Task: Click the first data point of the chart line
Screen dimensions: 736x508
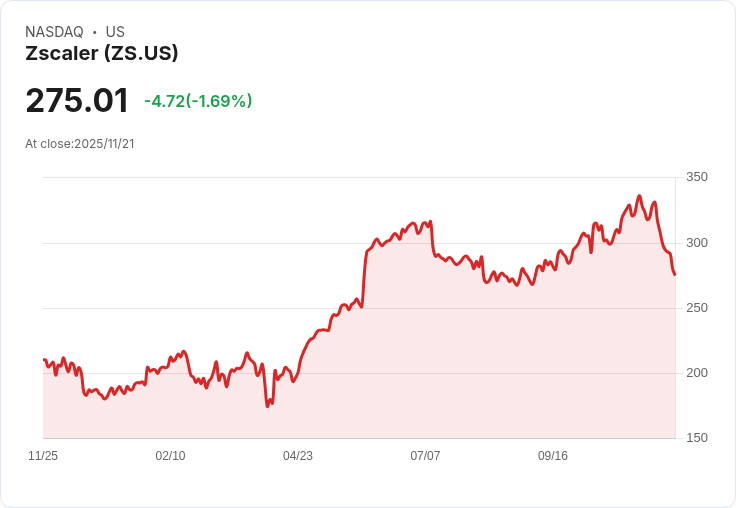Action: click(x=44, y=360)
